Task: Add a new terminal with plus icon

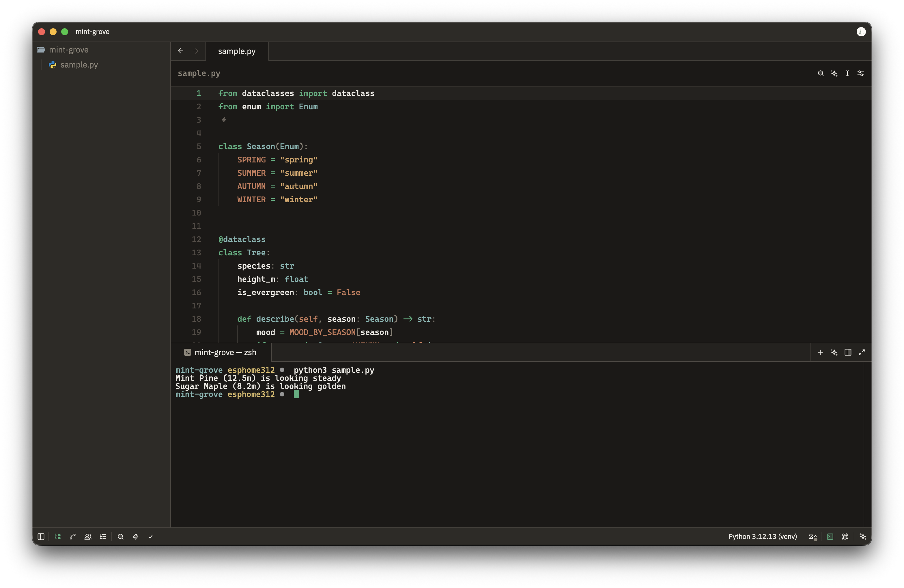Action: (x=820, y=352)
